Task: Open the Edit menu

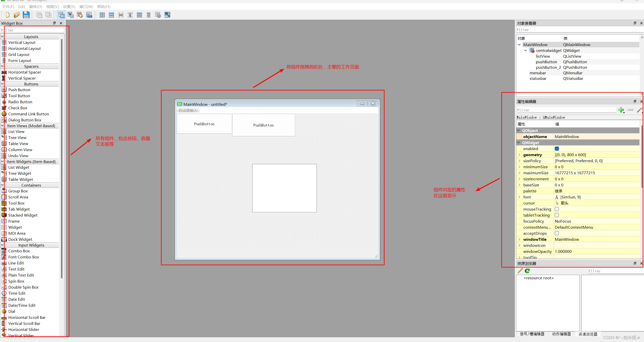Action: coord(22,7)
